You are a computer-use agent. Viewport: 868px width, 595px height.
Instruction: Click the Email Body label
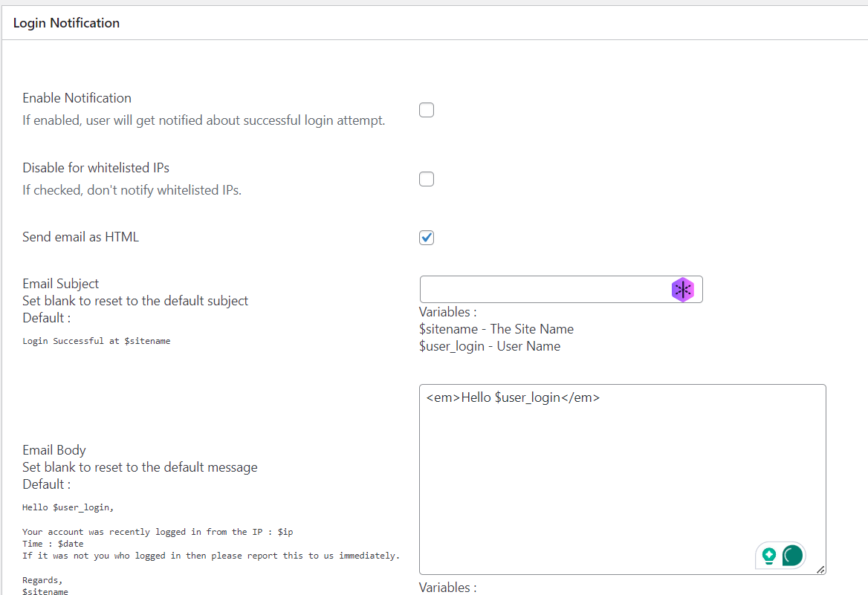pos(54,450)
